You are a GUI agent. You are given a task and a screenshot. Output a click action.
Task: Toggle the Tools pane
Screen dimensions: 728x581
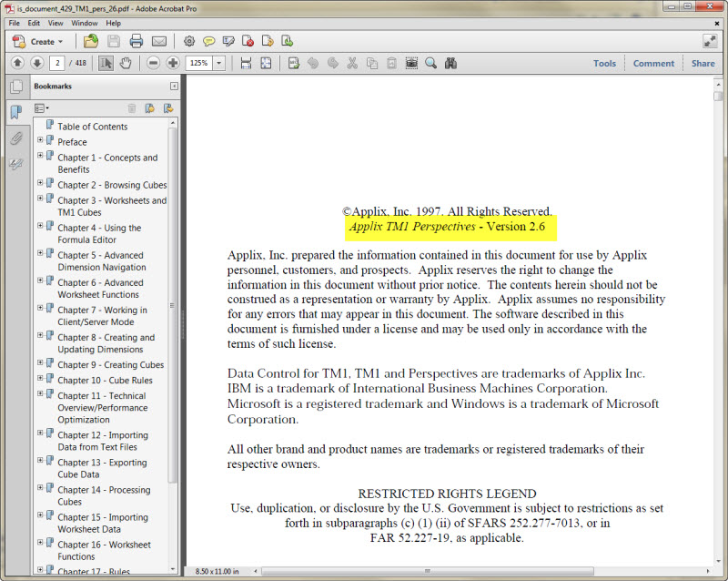tap(604, 64)
